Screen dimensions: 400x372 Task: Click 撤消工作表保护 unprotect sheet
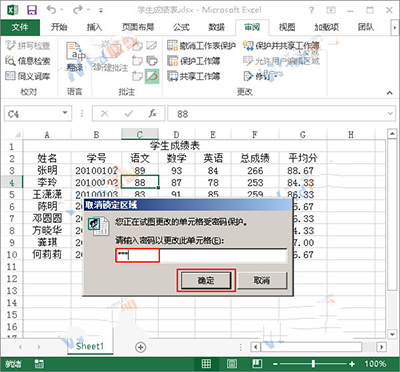tap(201, 45)
